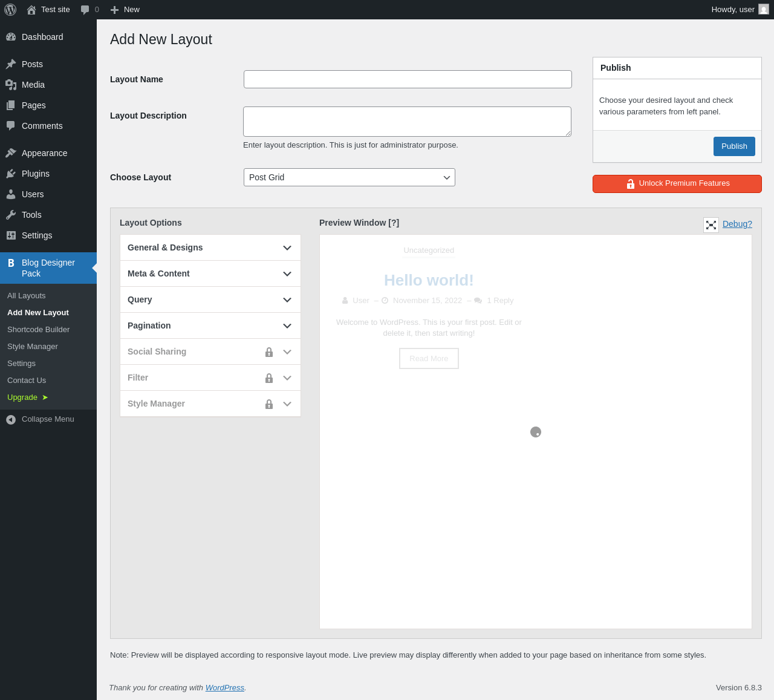Click the Unlock Premium Features button
The height and width of the screenshot is (700, 774).
click(677, 184)
